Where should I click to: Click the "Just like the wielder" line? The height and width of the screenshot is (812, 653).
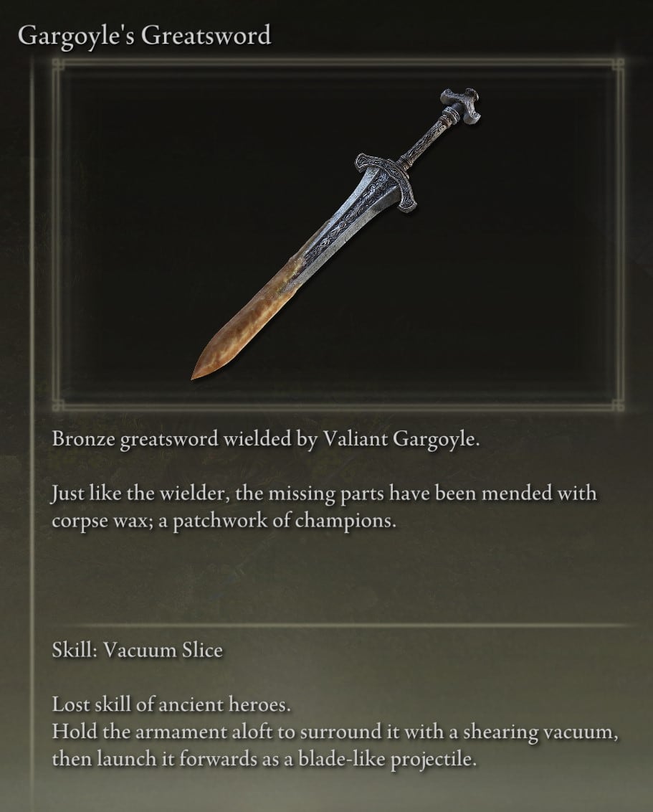(x=324, y=494)
